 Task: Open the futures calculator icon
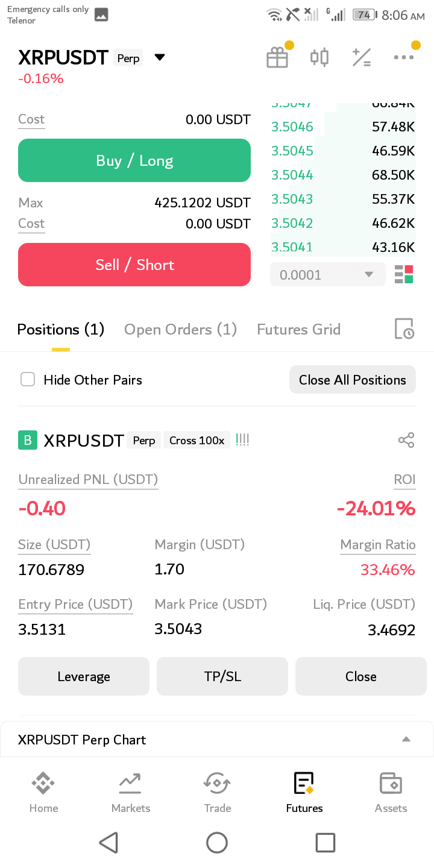(x=362, y=58)
